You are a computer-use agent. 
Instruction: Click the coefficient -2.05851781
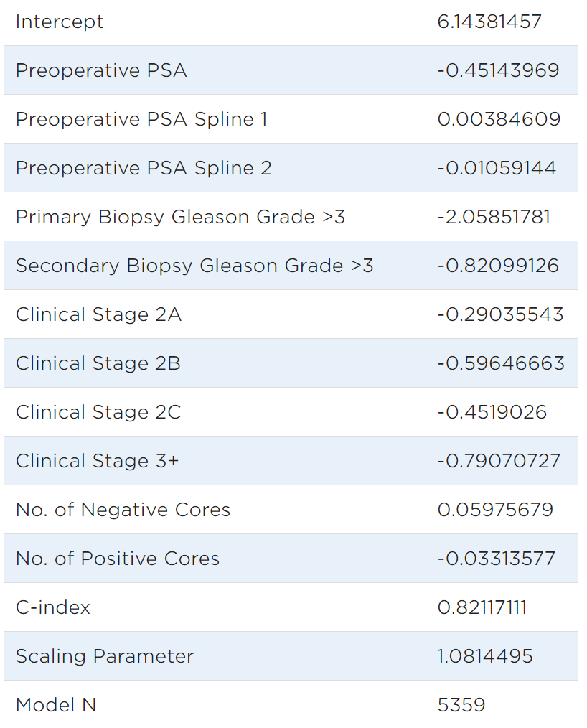click(494, 217)
